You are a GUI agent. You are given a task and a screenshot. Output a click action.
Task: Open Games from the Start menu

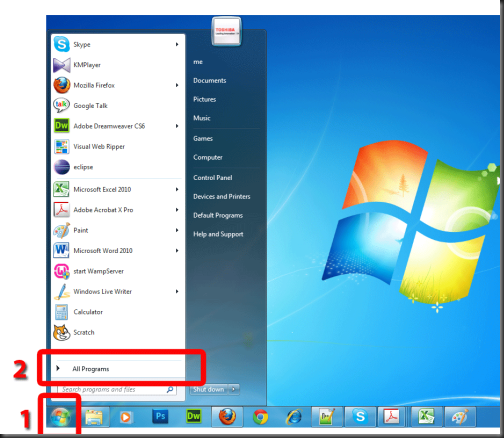(203, 139)
